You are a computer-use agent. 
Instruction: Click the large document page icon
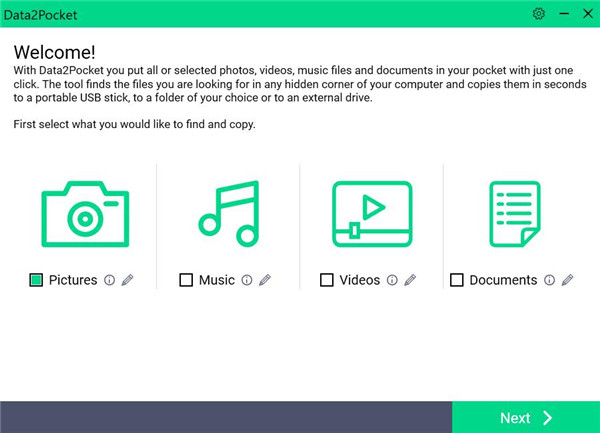(x=515, y=214)
